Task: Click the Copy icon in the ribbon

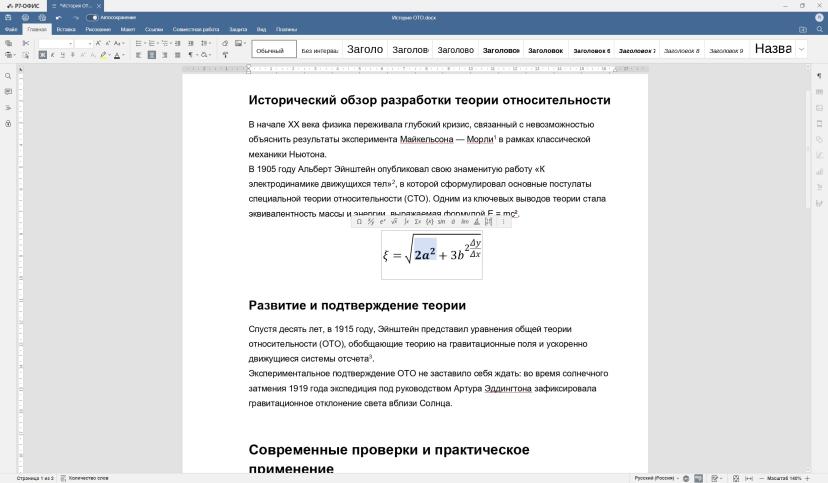Action: click(8, 43)
